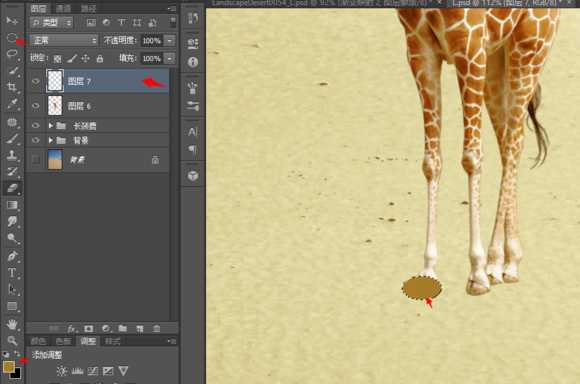This screenshot has height=384, width=580.
Task: Add a Brightness/Contrast adjustment
Action: (x=62, y=371)
